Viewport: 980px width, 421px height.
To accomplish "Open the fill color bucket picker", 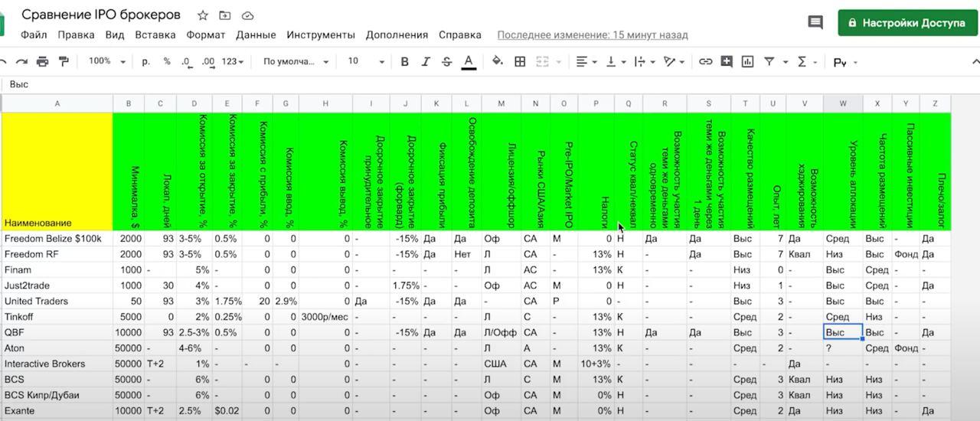I will [x=498, y=61].
